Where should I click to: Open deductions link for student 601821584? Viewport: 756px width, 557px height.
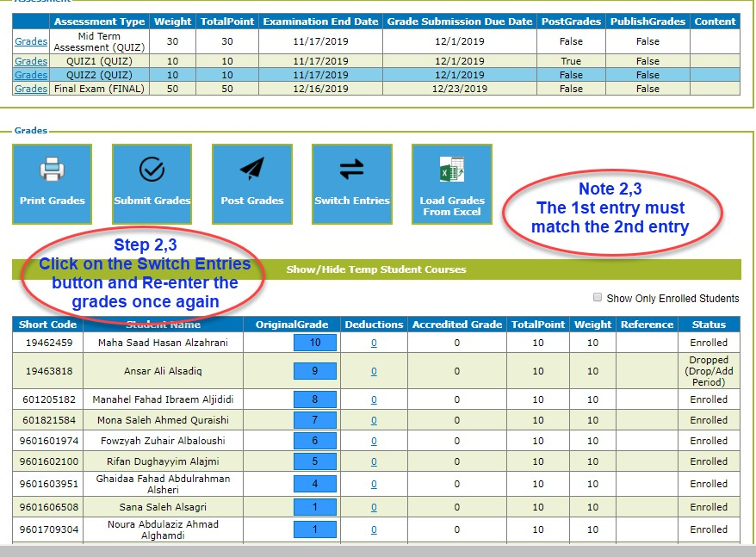pyautogui.click(x=374, y=420)
